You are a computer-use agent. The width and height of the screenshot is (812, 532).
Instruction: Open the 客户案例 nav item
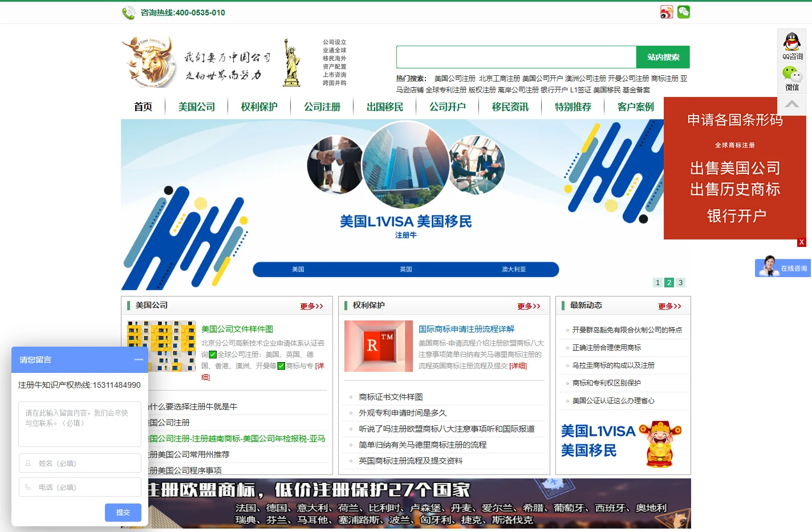click(636, 107)
